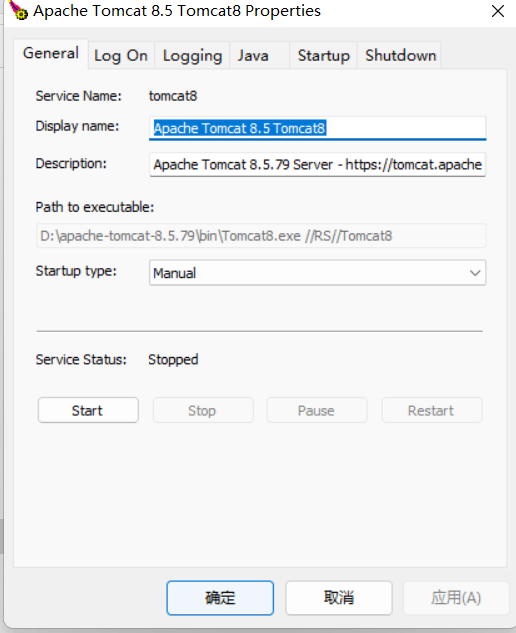Viewport: 516px width, 633px height.
Task: Start the Tomcat8 service
Action: pyautogui.click(x=88, y=411)
